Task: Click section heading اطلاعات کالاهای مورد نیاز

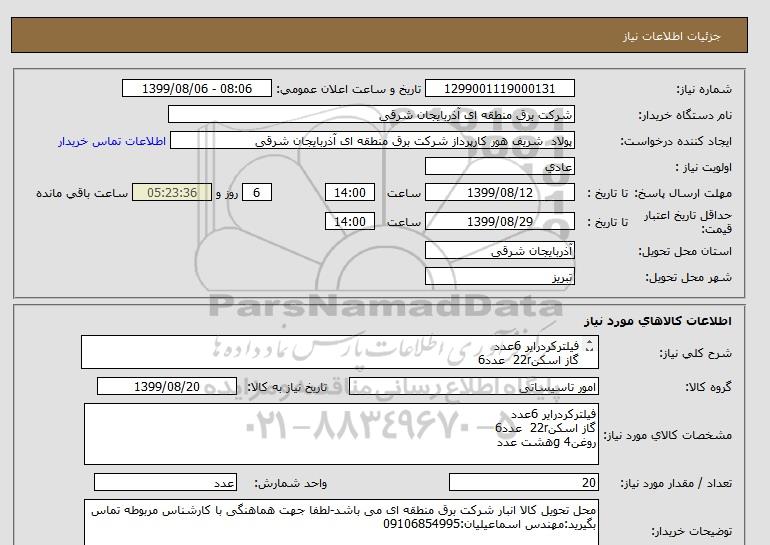Action: (658, 321)
